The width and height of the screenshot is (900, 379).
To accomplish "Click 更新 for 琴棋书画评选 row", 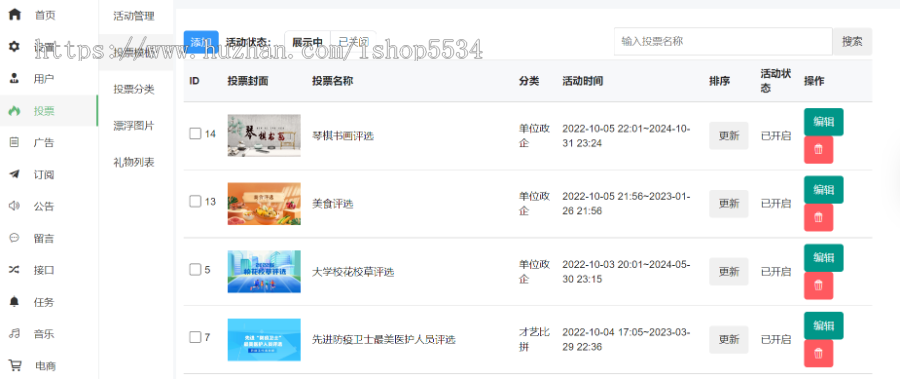I will tap(729, 136).
